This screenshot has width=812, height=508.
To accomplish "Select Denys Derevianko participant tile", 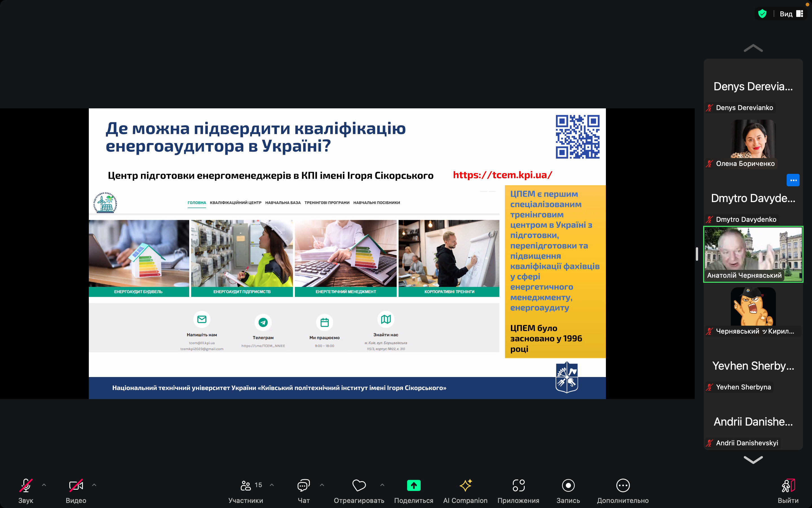I will tap(753, 86).
